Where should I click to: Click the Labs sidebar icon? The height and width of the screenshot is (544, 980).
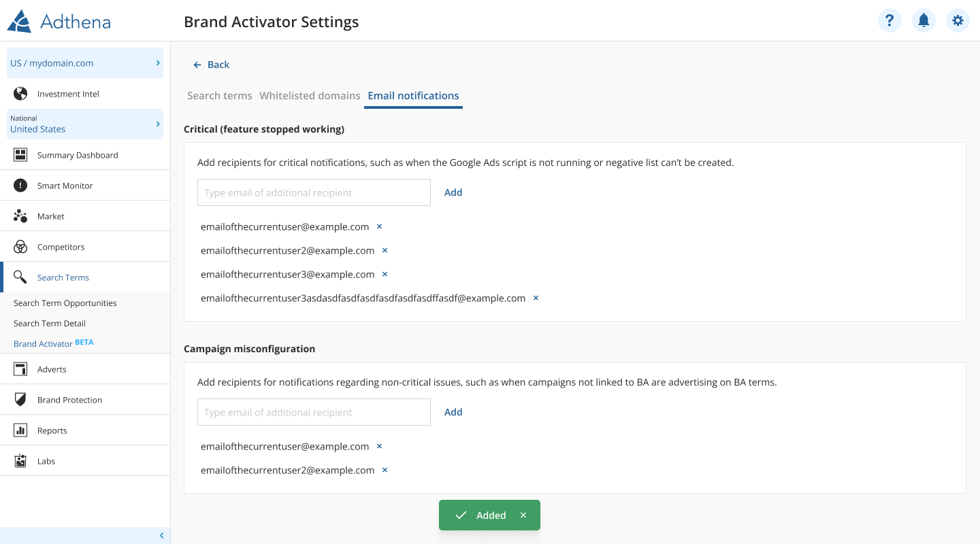[x=20, y=461]
